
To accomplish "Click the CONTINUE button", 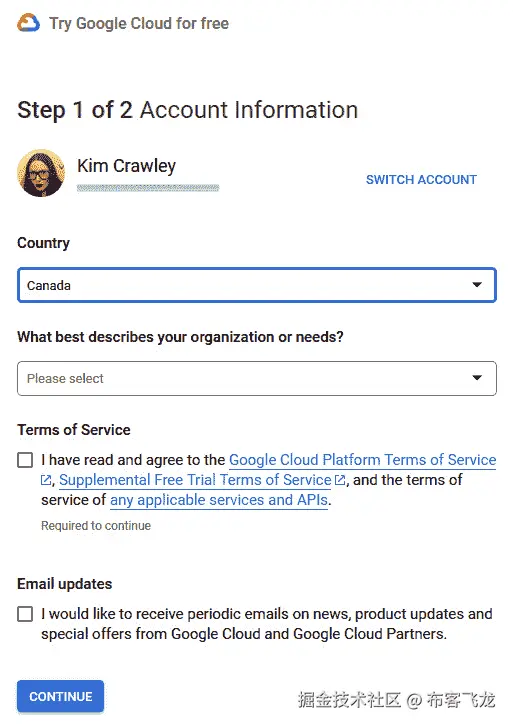I will click(61, 696).
